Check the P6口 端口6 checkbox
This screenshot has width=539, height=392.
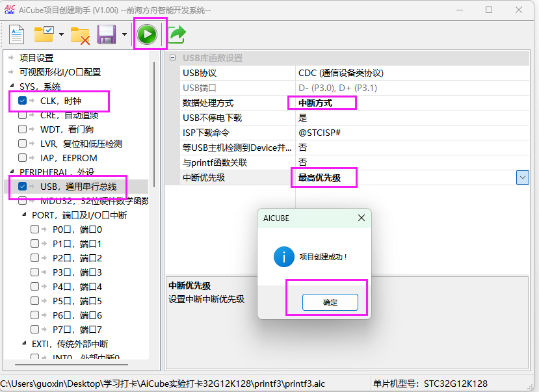[x=34, y=315]
